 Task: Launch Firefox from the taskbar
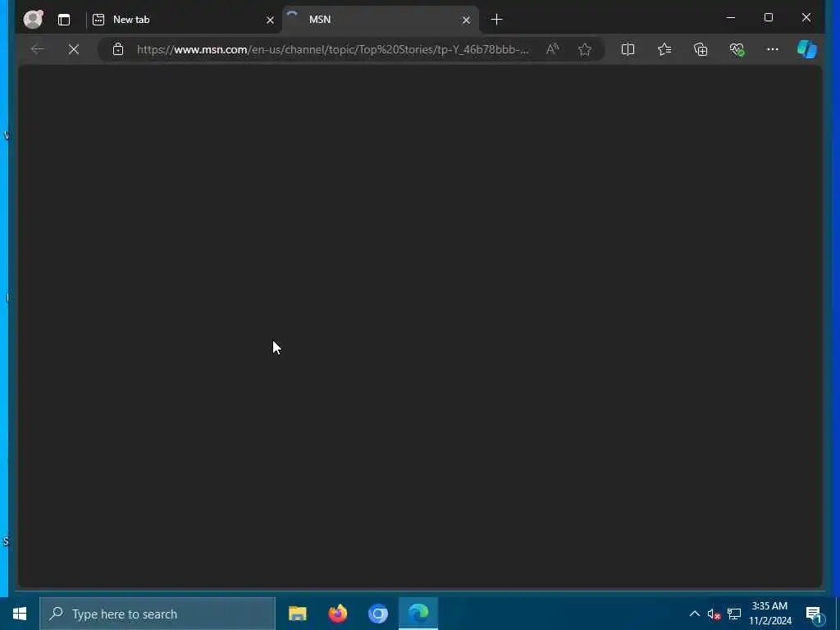[x=337, y=614]
